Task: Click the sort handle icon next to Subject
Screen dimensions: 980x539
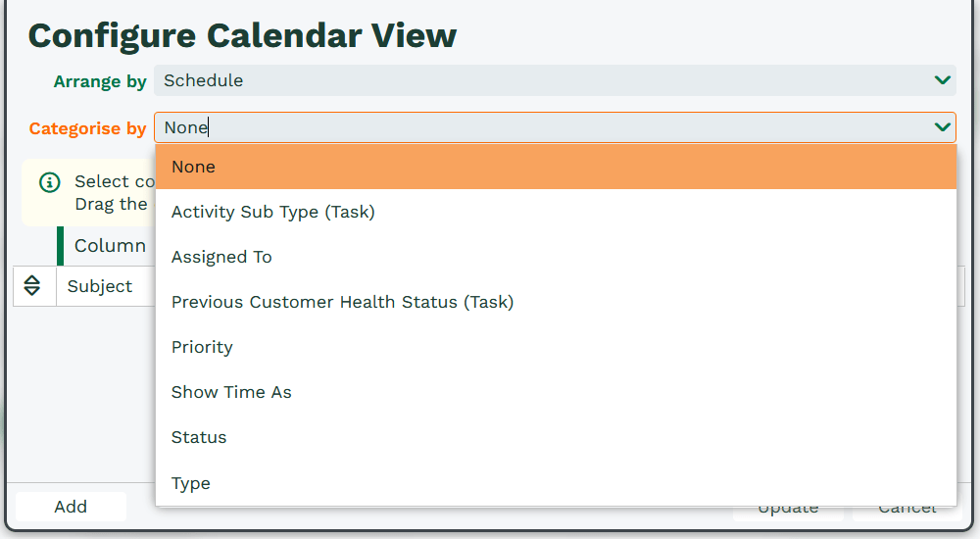Action: point(32,286)
